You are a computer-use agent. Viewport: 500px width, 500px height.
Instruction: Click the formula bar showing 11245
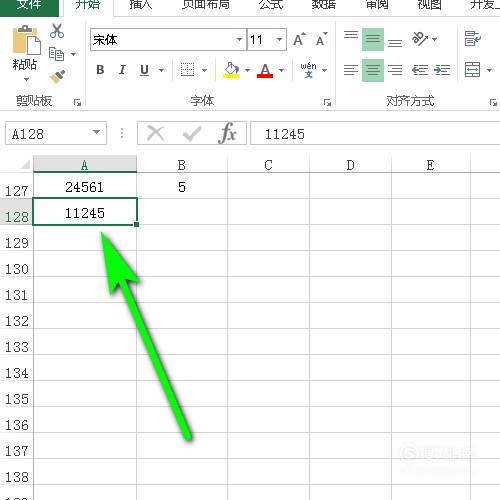[375, 133]
